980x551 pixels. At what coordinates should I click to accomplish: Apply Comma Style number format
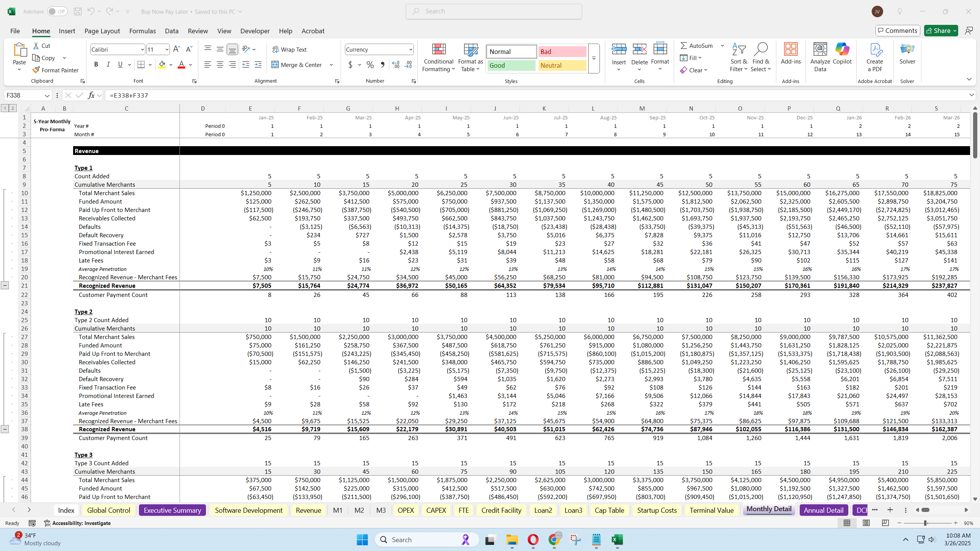382,65
